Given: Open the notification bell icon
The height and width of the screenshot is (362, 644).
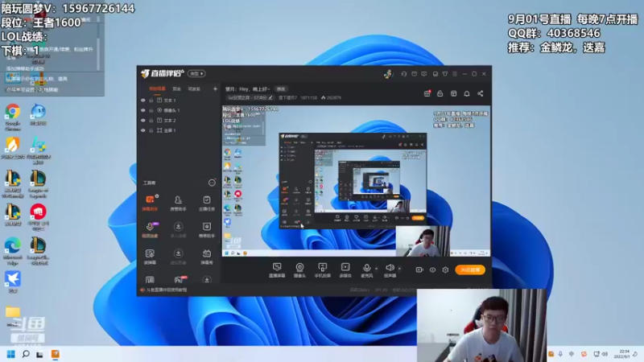Looking at the screenshot, I should click(x=467, y=93).
